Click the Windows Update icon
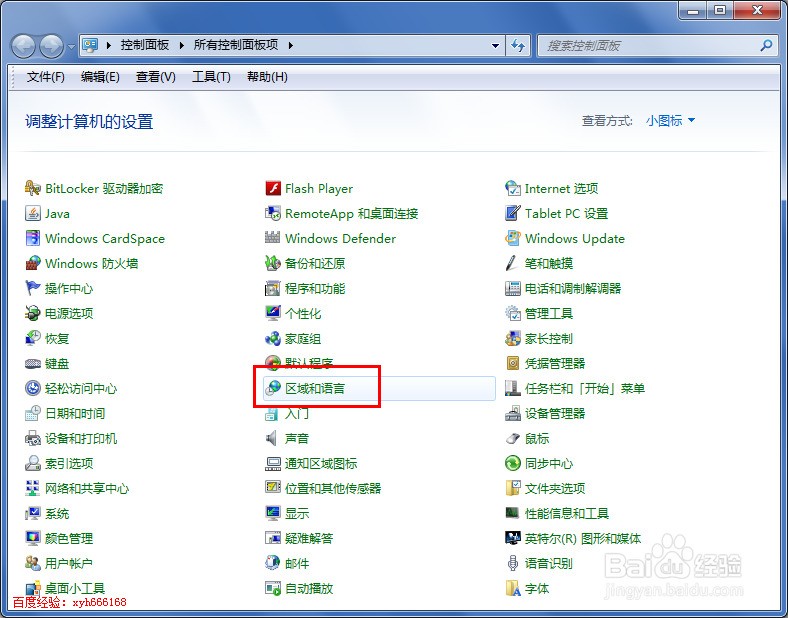The height and width of the screenshot is (618, 788). 513,238
